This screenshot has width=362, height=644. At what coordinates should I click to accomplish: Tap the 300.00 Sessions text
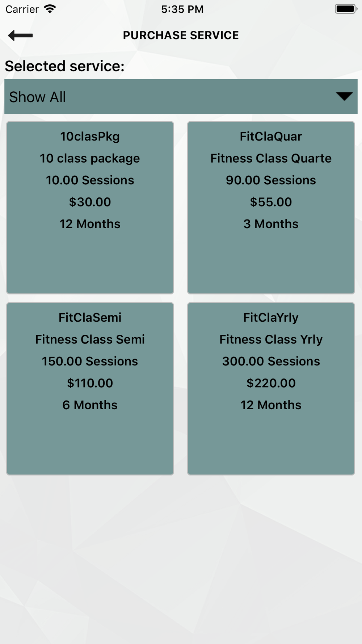pyautogui.click(x=271, y=361)
